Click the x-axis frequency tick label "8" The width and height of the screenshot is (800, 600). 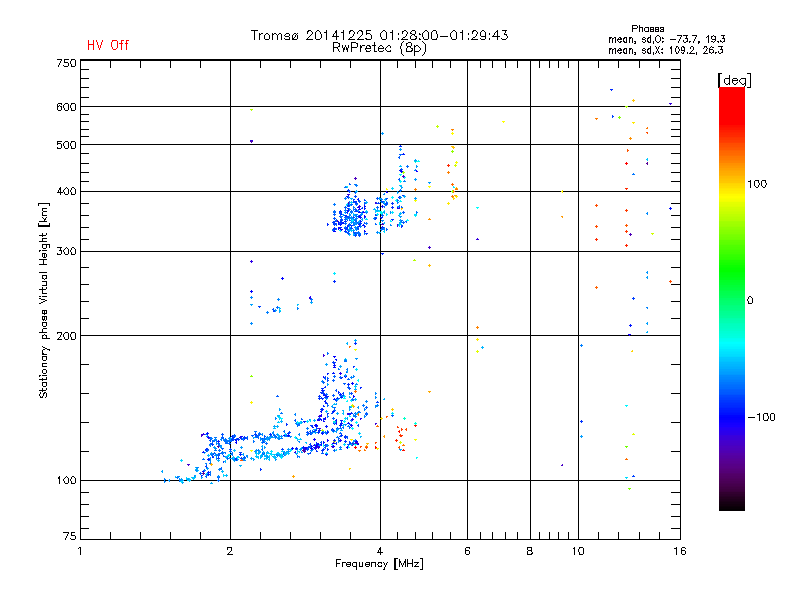pyautogui.click(x=530, y=551)
